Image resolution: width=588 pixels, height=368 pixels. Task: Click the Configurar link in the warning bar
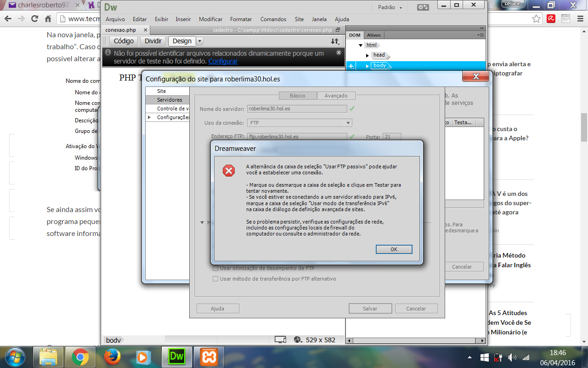[223, 61]
